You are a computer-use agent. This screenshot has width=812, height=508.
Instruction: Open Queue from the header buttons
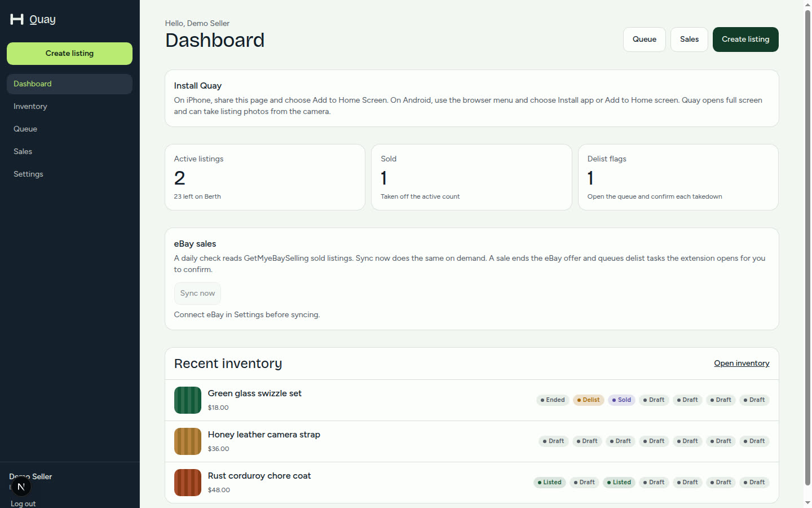pyautogui.click(x=645, y=40)
